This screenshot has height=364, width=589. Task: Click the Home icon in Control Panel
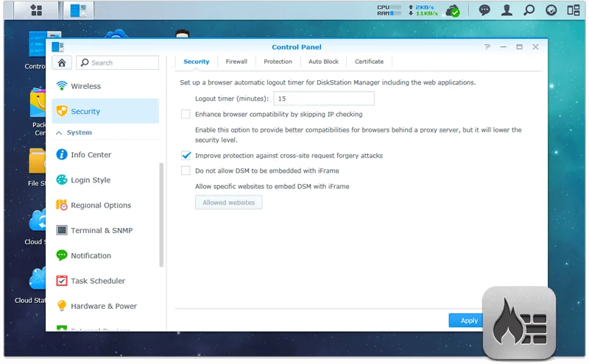tap(62, 63)
